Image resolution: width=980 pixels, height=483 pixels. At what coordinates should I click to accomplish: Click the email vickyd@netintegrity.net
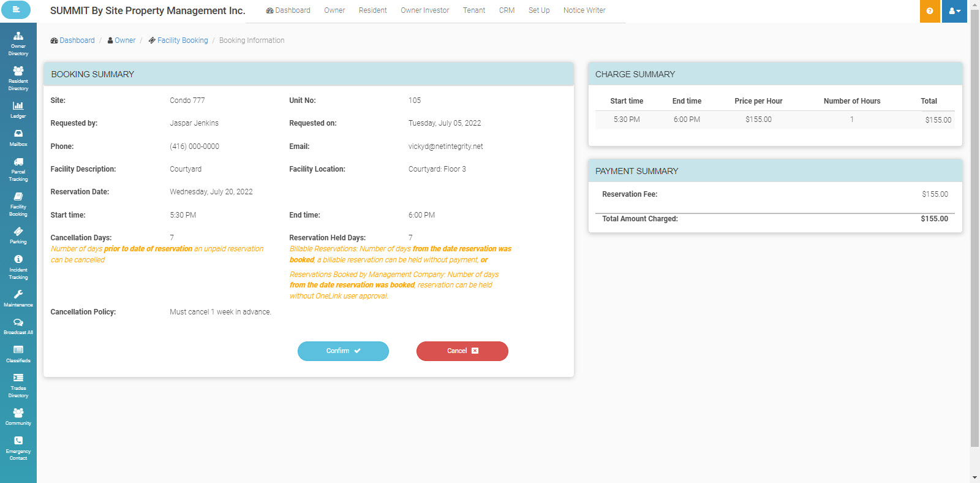click(x=446, y=146)
